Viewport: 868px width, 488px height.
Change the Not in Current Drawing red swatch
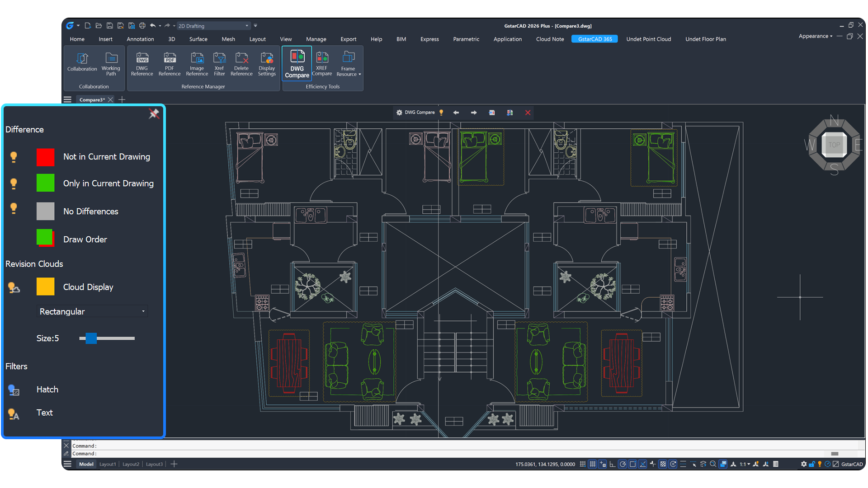coord(45,157)
